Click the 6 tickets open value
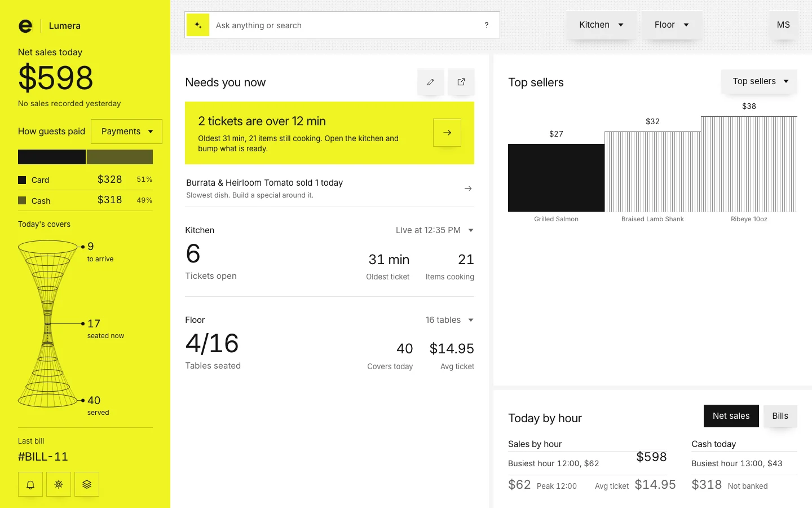 pyautogui.click(x=193, y=253)
